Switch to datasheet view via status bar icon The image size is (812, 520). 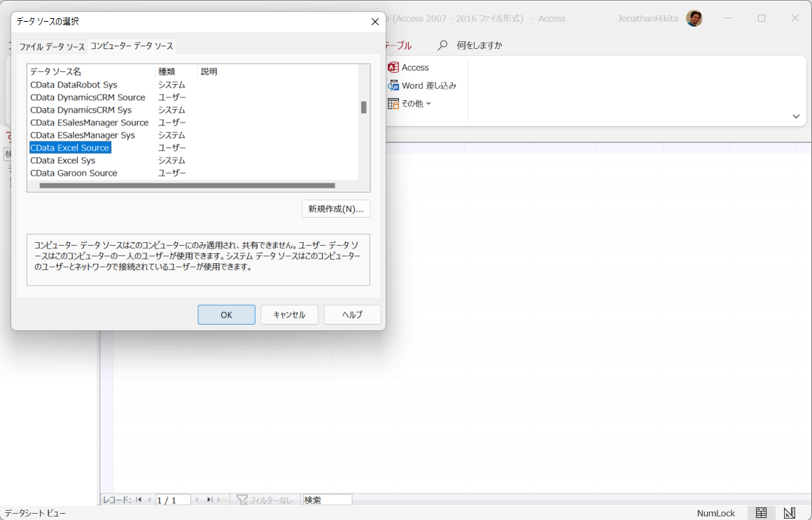click(760, 512)
